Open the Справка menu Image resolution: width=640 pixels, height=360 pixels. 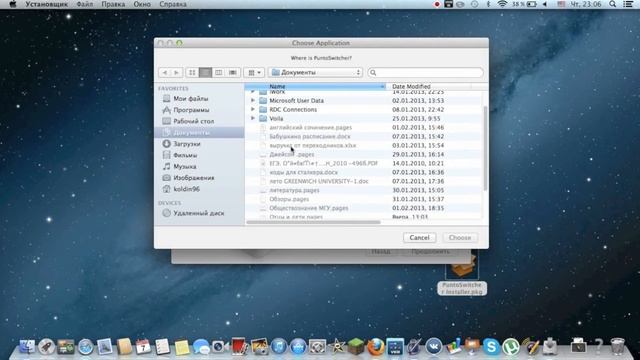173,4
